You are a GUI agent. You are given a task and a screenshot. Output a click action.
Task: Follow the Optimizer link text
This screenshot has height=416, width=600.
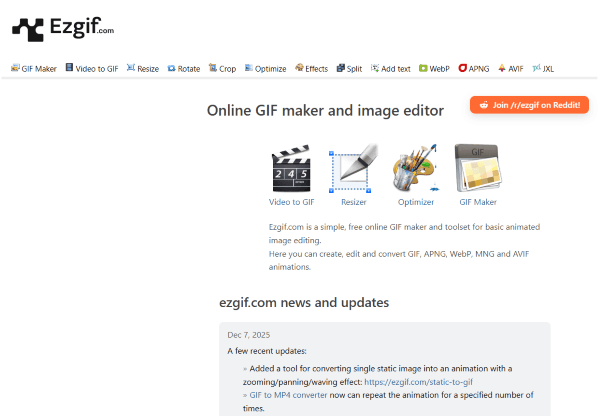416,202
